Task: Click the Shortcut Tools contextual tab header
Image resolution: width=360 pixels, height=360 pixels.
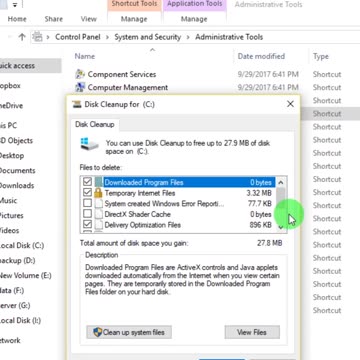Action: point(134,4)
